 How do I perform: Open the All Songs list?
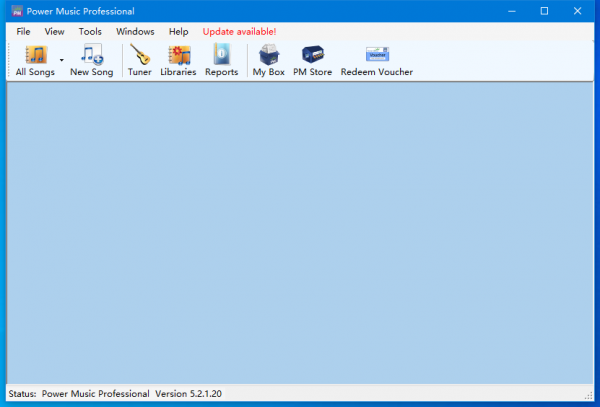tap(35, 60)
